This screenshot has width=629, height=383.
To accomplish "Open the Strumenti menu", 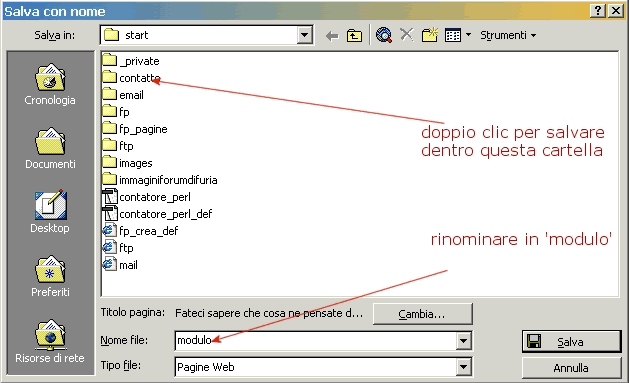I will click(x=508, y=35).
